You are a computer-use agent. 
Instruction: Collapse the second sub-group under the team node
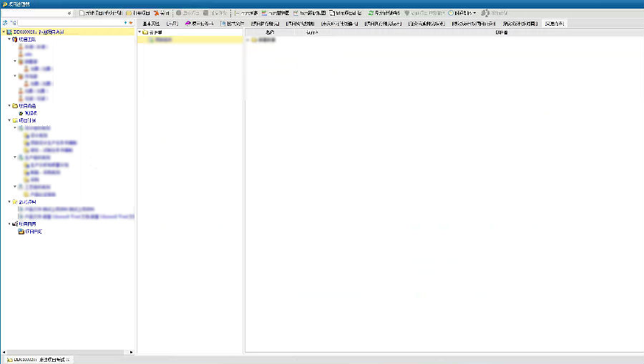click(x=15, y=76)
